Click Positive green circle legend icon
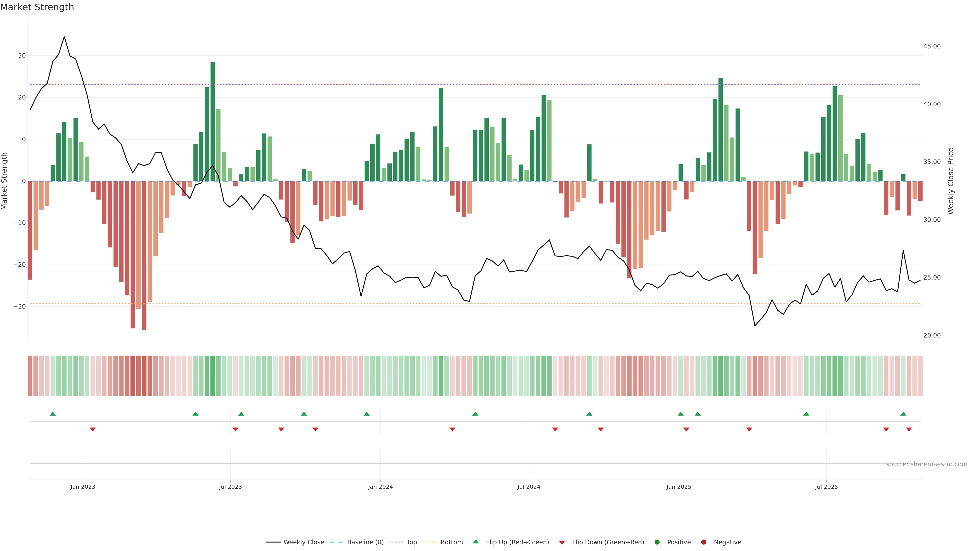 tap(657, 542)
